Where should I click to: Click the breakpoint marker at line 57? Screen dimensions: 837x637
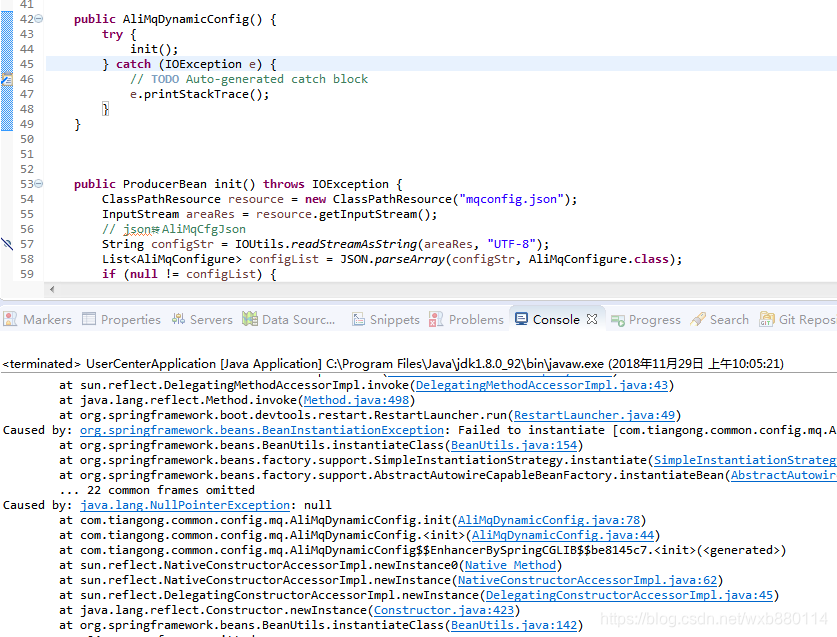(x=6, y=244)
